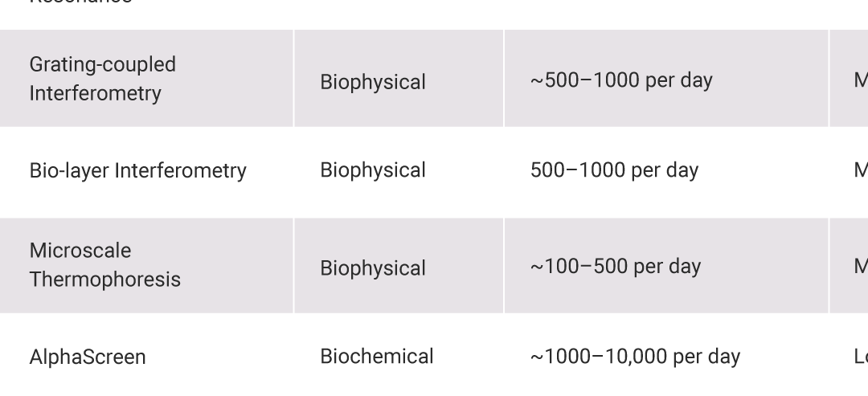Click the Biochemical type cell
Viewport: 868px width, 396px height.
pos(376,356)
